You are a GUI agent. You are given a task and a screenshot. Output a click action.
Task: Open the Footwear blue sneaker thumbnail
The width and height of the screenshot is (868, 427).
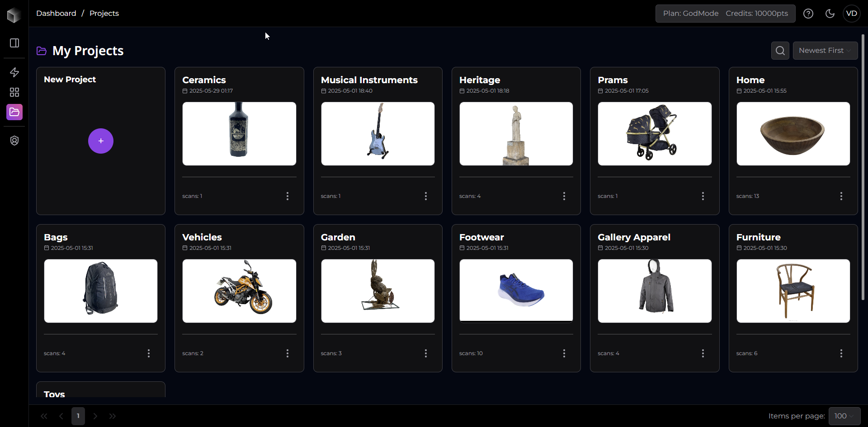(x=516, y=291)
